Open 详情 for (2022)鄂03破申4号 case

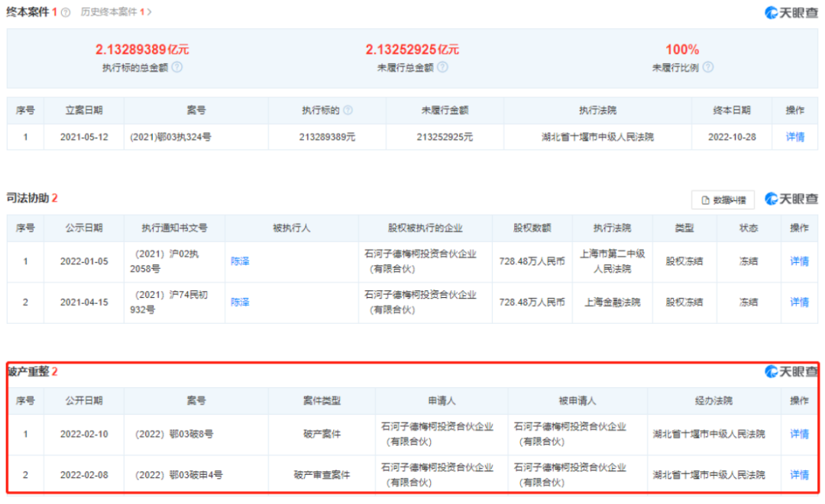click(x=799, y=475)
